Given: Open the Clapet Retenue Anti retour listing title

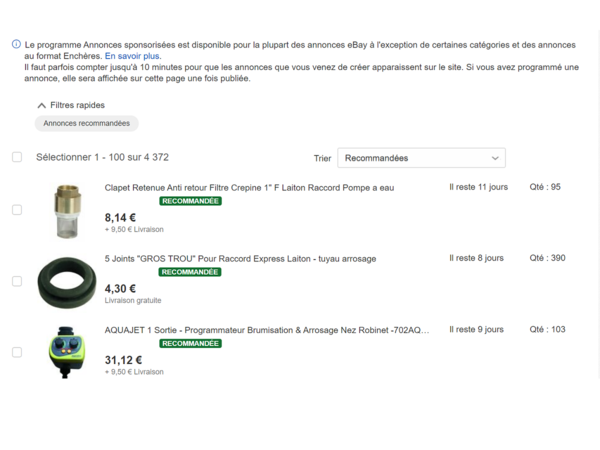Looking at the screenshot, I should [x=249, y=188].
